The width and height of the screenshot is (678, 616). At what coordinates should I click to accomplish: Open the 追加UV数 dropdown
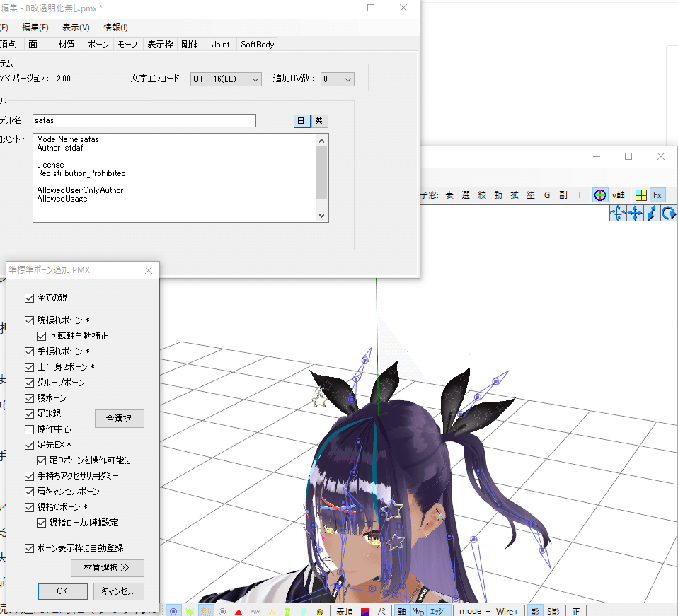coord(336,79)
